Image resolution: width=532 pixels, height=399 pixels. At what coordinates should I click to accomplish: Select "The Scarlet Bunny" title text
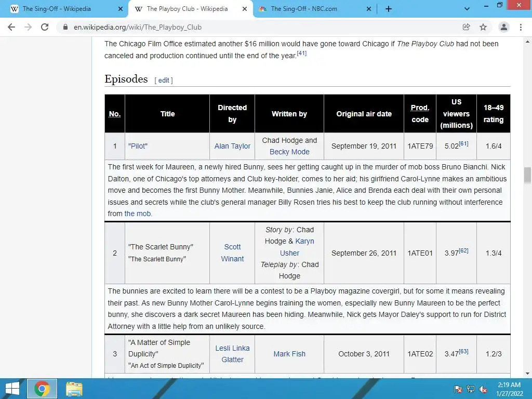tap(161, 247)
